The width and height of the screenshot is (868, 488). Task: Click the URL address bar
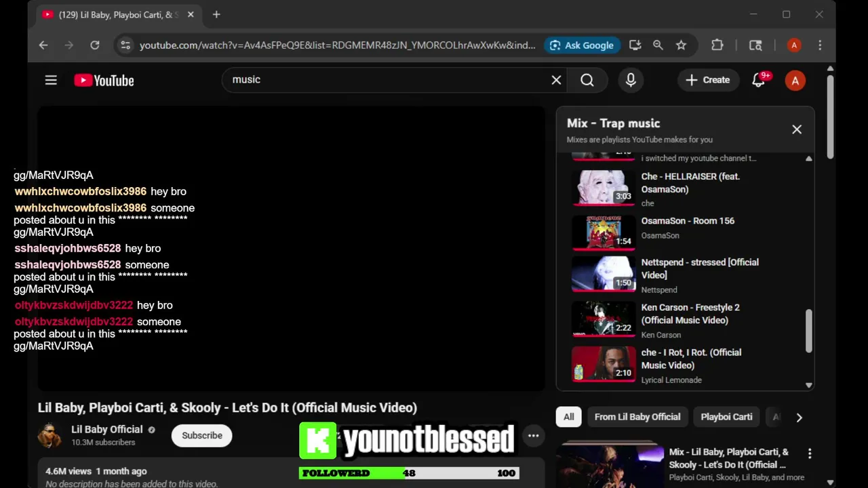[x=338, y=45]
